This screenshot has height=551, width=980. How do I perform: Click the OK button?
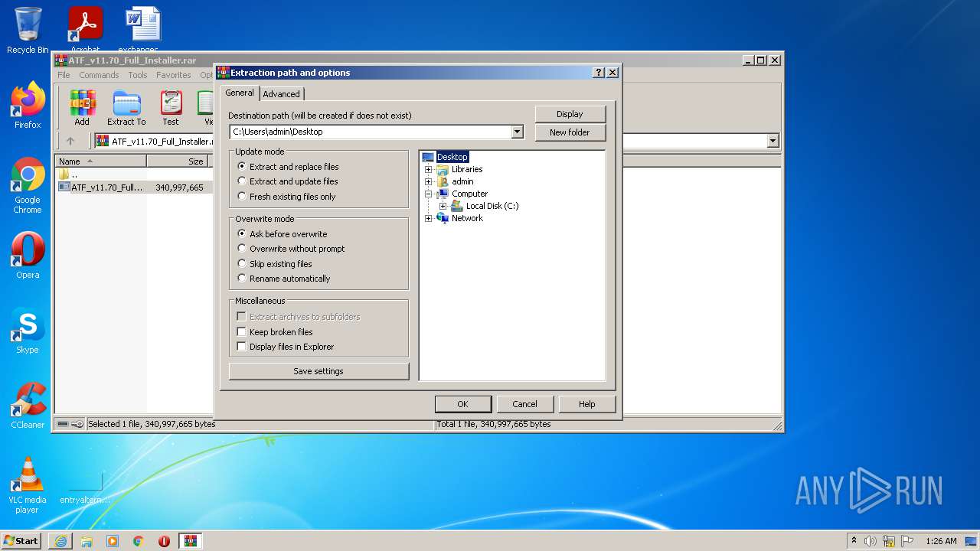click(x=462, y=404)
